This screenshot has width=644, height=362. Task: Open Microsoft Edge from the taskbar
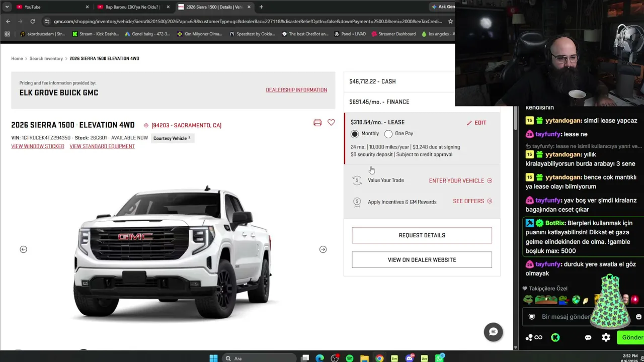[319, 358]
